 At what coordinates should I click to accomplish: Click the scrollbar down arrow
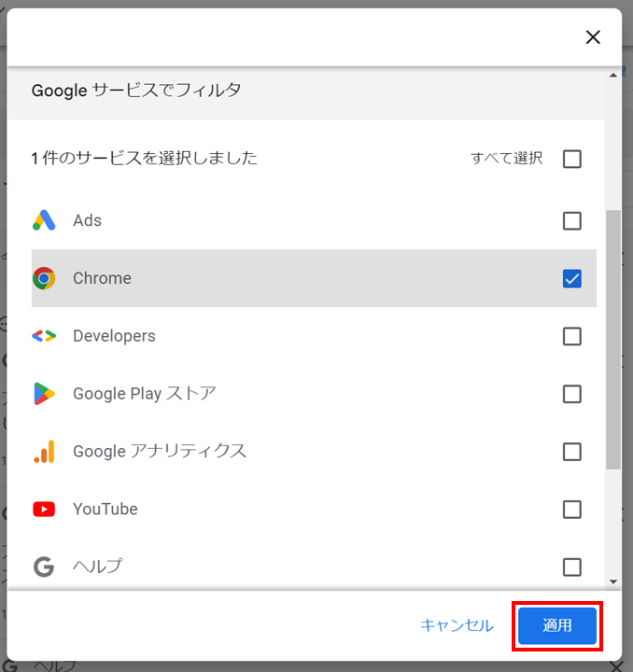pos(613,581)
